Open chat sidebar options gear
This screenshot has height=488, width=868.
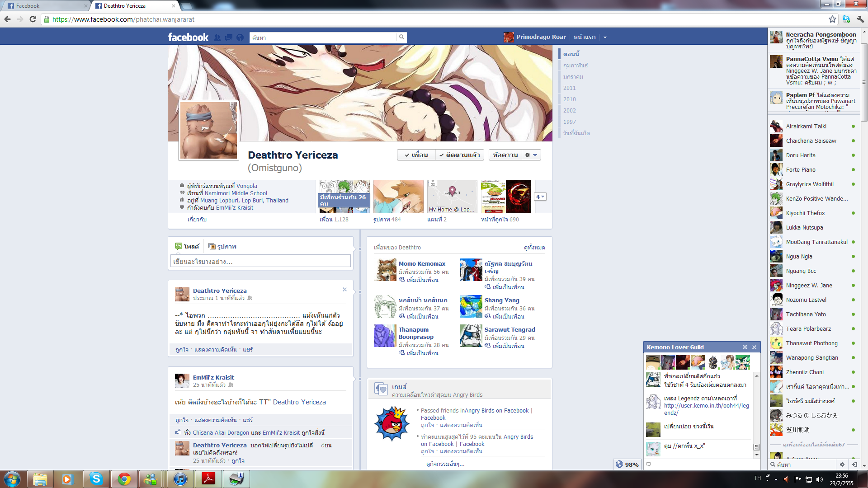coord(842,464)
